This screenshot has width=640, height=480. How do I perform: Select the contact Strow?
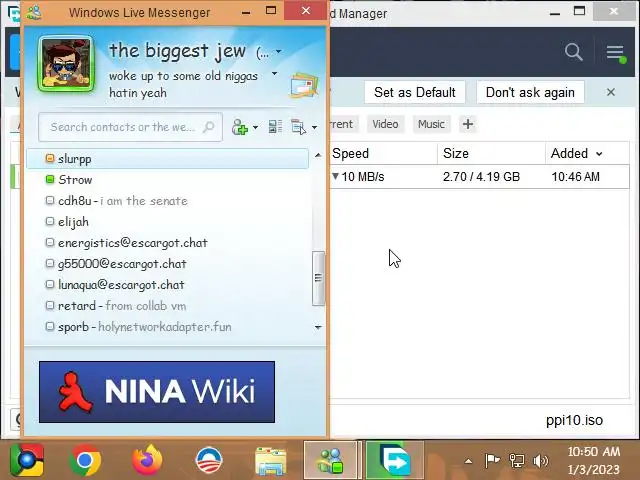point(167,180)
